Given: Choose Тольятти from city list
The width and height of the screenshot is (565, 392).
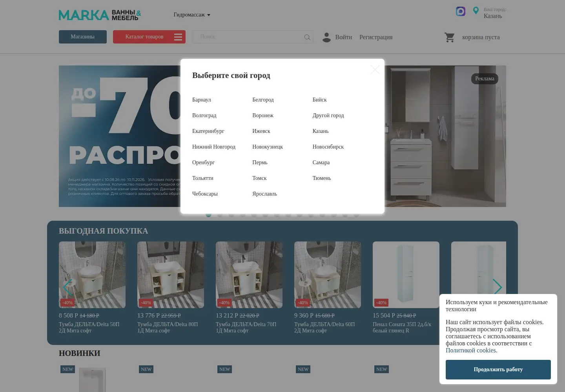Looking at the screenshot, I should click(203, 178).
